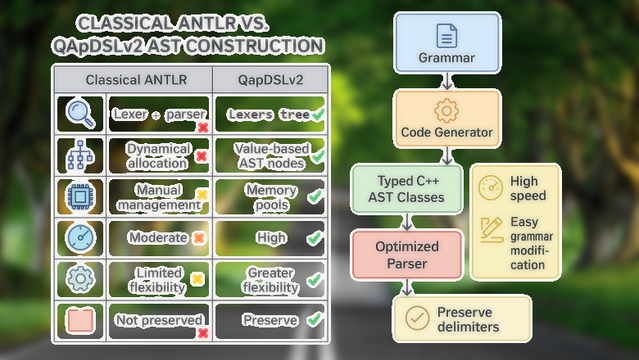
Task: Click the Preserve cell text in the table
Action: point(270,320)
